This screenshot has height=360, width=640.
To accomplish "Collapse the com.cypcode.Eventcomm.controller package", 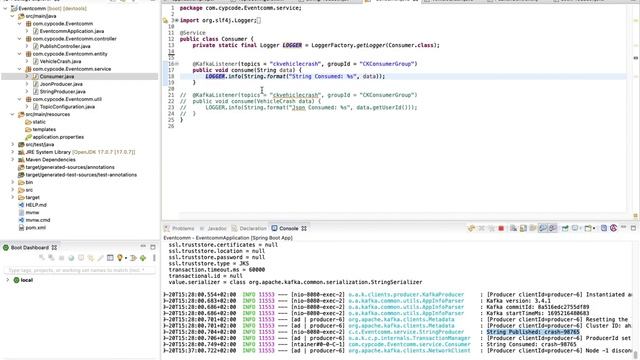I will tap(19, 39).
